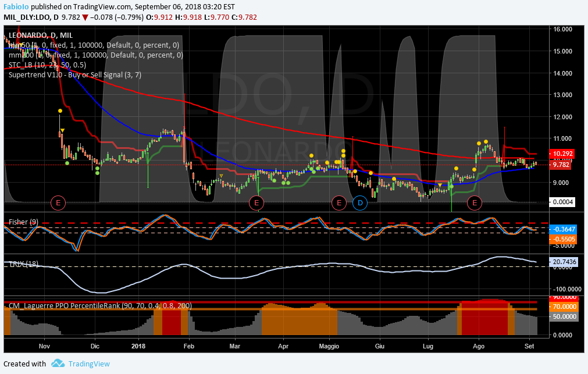Click the L:9.770 low value

pos(216,17)
